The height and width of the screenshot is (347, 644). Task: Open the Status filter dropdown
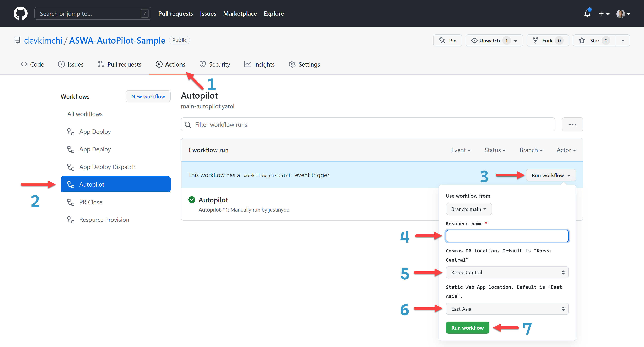(x=495, y=150)
